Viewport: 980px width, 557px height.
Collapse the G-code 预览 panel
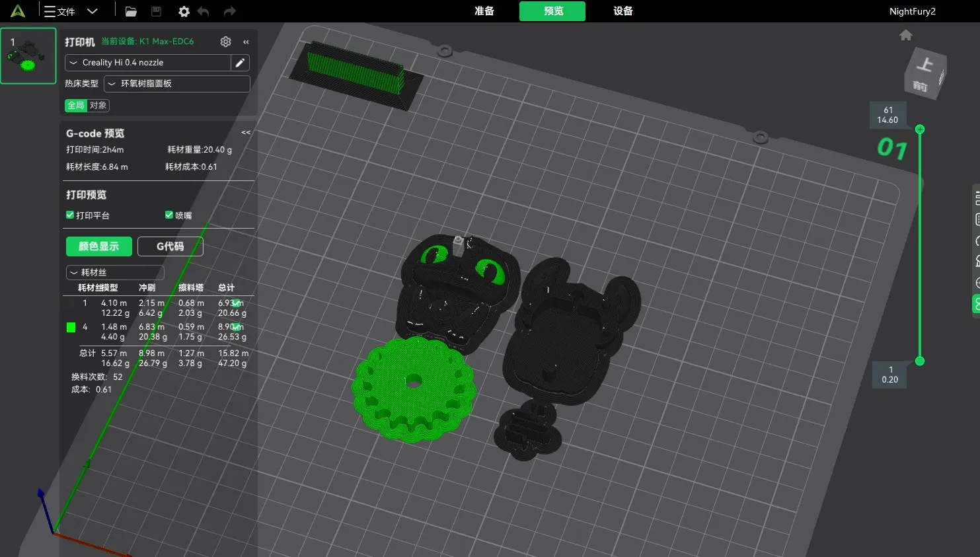point(246,133)
